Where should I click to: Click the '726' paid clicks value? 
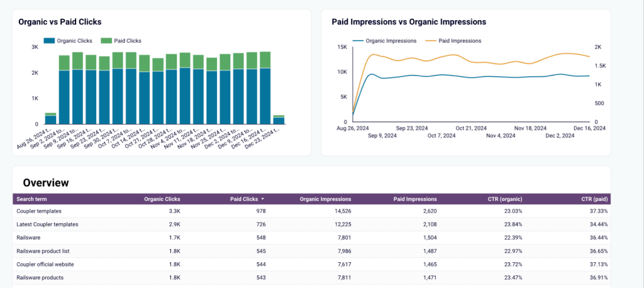tap(261, 224)
